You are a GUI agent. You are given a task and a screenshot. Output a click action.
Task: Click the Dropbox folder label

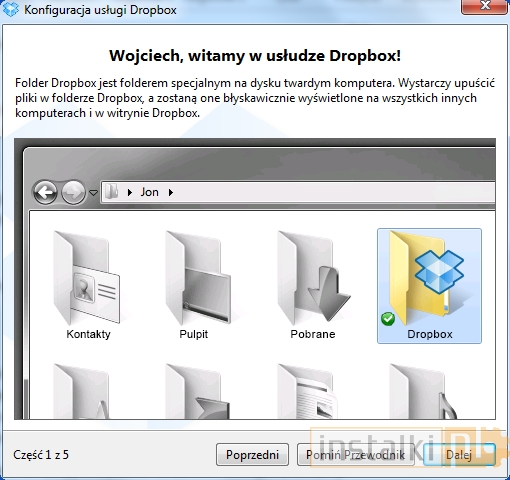click(430, 334)
